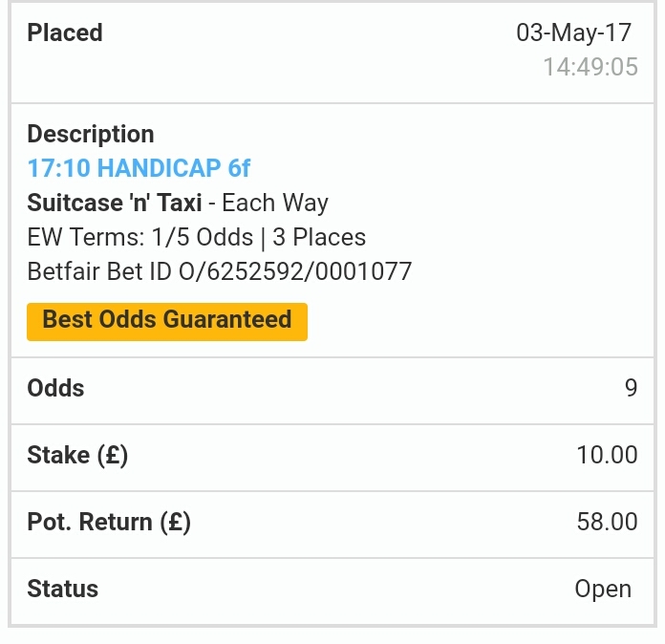Click the Status row label
665x644 pixels.
pyautogui.click(x=62, y=589)
